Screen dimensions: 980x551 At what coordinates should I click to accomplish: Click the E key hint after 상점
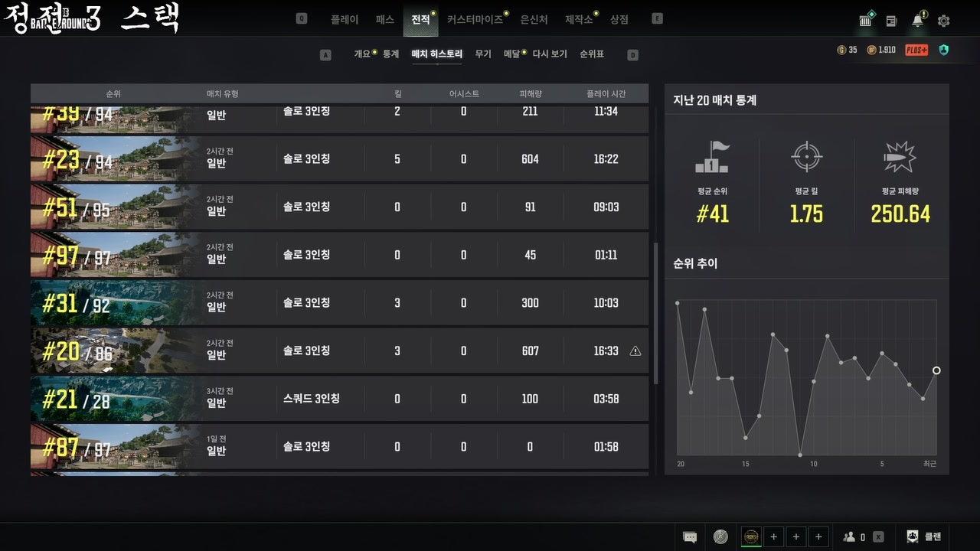(657, 19)
